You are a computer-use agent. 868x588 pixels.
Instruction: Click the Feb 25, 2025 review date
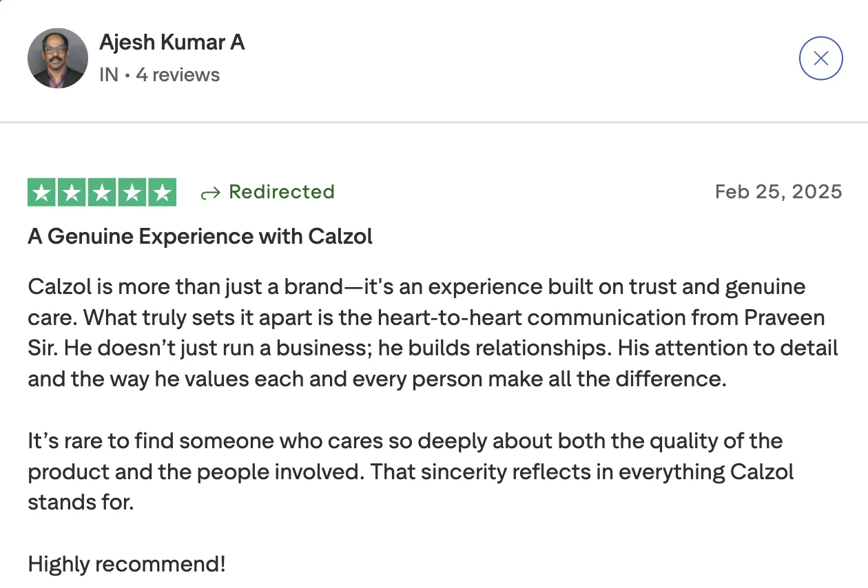(778, 191)
